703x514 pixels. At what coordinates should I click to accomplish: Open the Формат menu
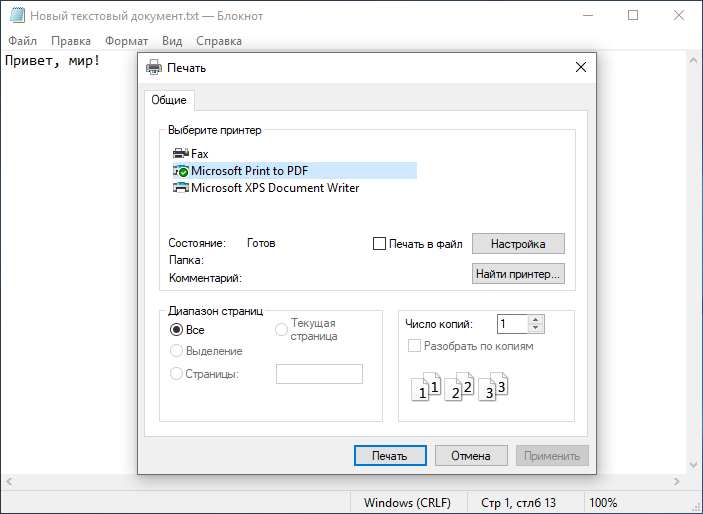pyautogui.click(x=126, y=41)
